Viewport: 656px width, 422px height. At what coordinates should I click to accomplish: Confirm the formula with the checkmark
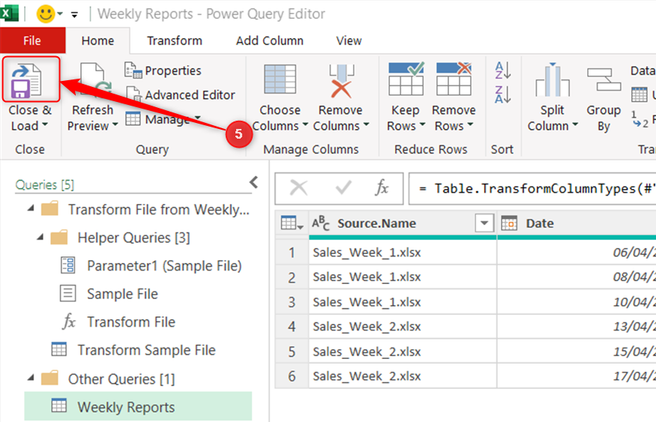[343, 188]
